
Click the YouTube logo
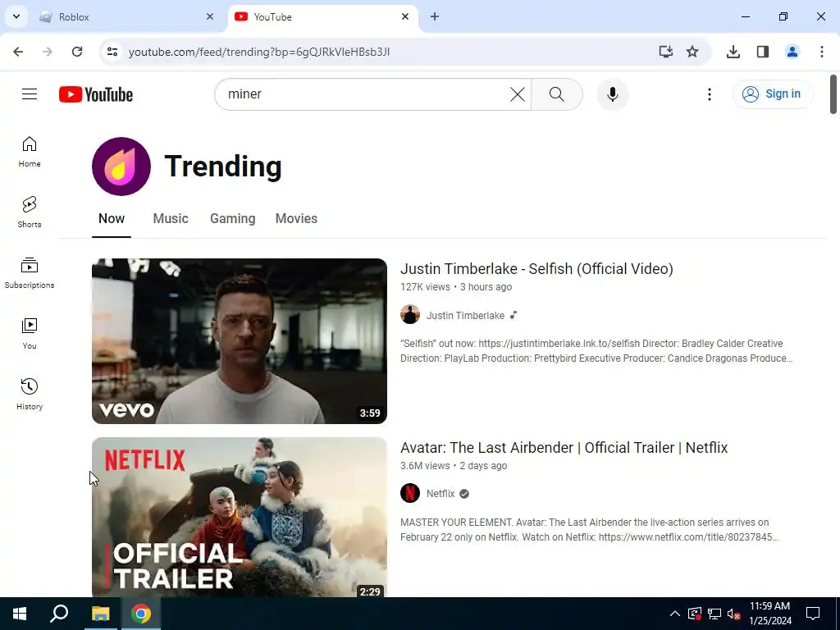coord(96,94)
